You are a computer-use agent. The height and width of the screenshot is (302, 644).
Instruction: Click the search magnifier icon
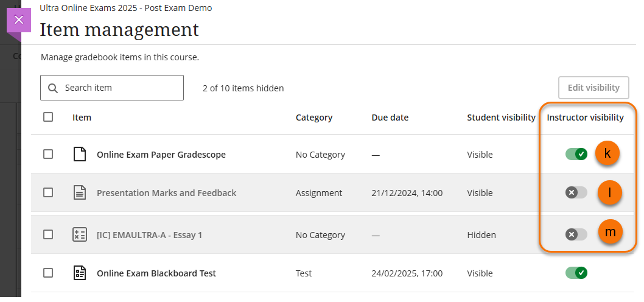click(53, 88)
